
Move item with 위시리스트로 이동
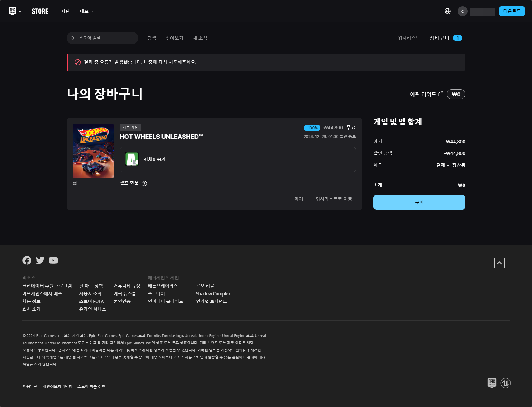click(334, 199)
